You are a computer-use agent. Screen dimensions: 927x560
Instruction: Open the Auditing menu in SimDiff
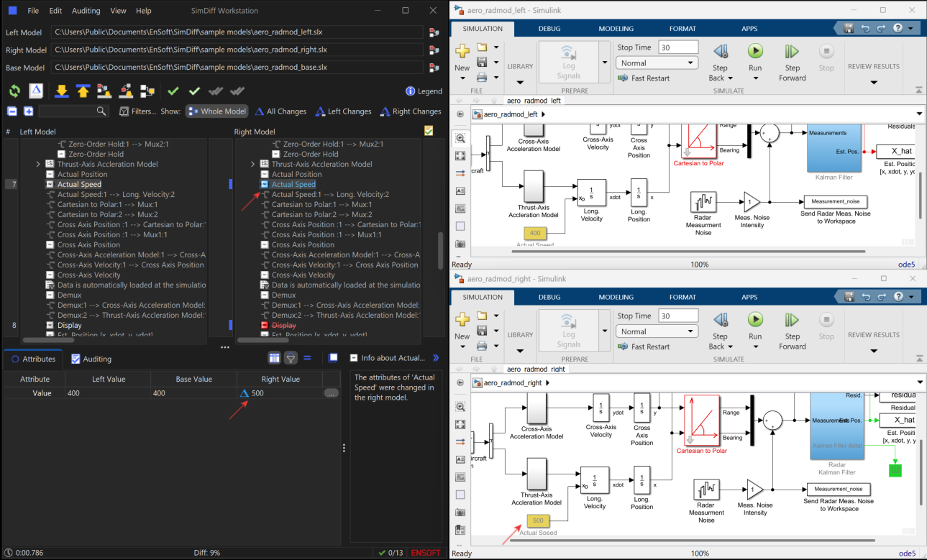86,11
